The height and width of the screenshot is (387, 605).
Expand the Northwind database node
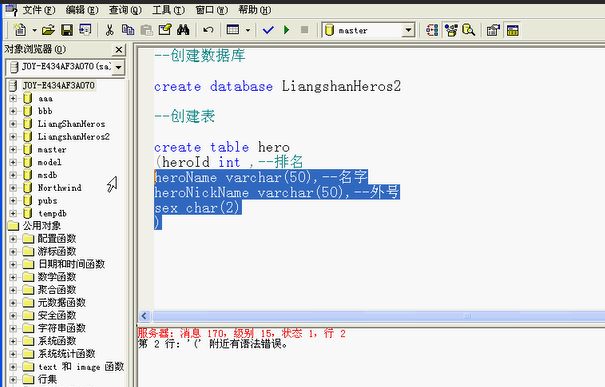point(13,188)
